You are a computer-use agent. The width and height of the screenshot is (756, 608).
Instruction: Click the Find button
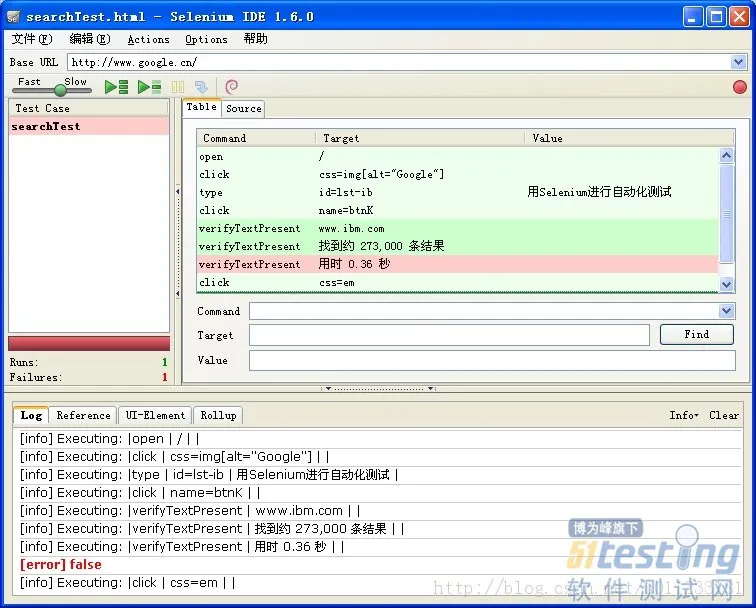click(697, 335)
